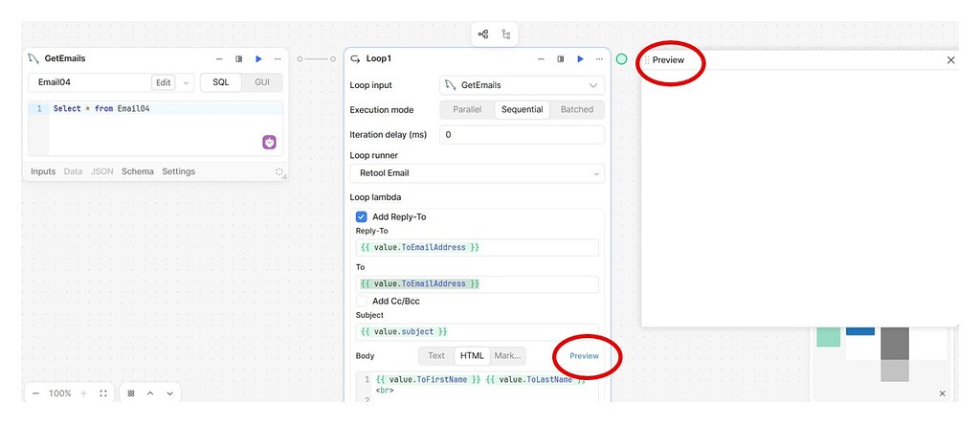980x427 pixels.
Task: Zoom out the canvas with the minus icon
Action: click(35, 393)
